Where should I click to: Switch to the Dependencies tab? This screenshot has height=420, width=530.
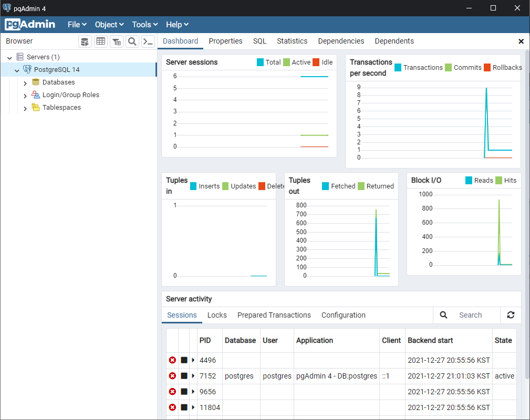point(341,41)
